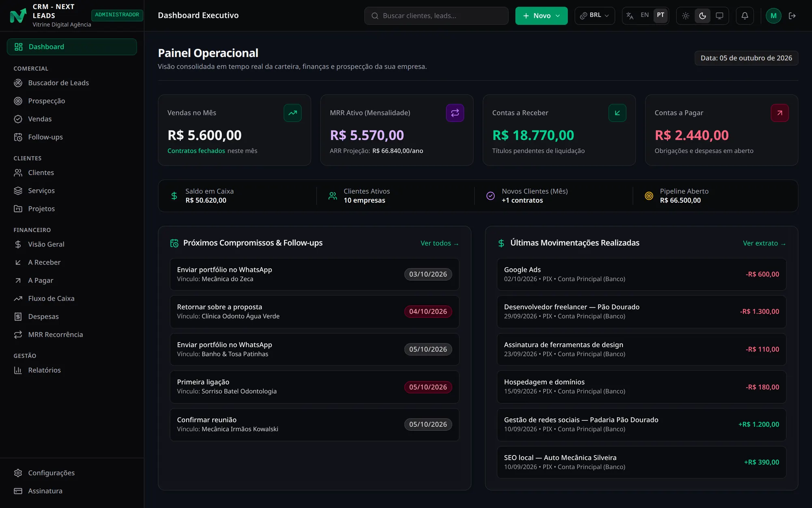Click the Vendas no Mês trend icon
This screenshot has width=812, height=508.
coord(292,113)
